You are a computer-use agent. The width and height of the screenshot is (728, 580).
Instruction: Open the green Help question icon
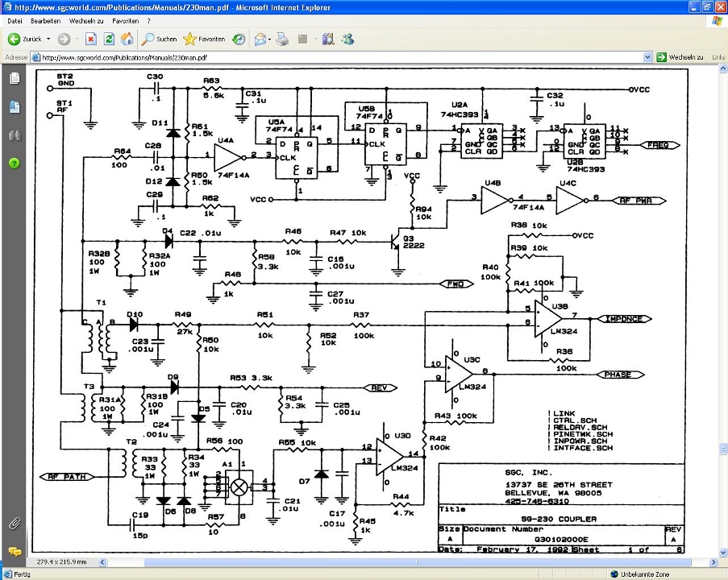(x=15, y=164)
